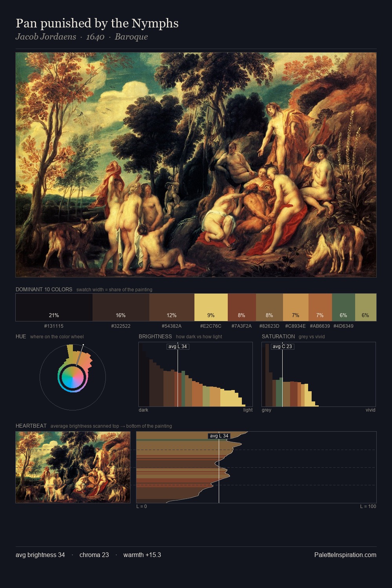Click the artist name Jacob Jordaens
392x588 pixels.
pyautogui.click(x=46, y=37)
